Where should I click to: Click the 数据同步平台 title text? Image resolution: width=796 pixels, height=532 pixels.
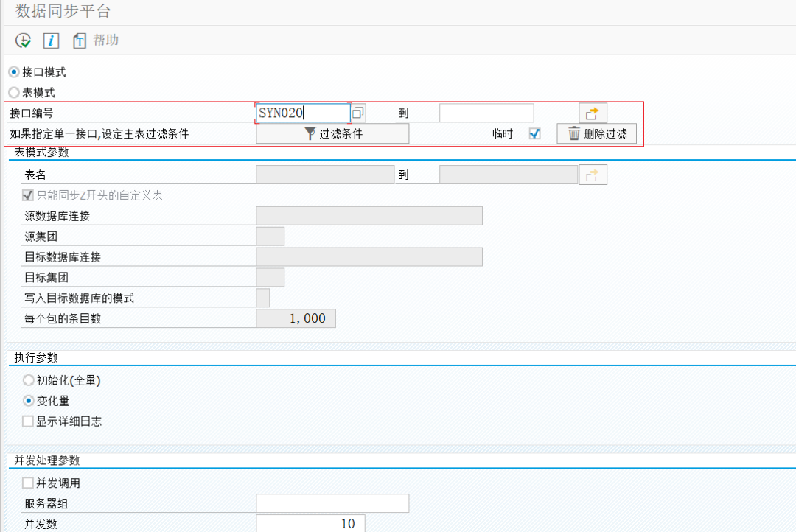(63, 11)
